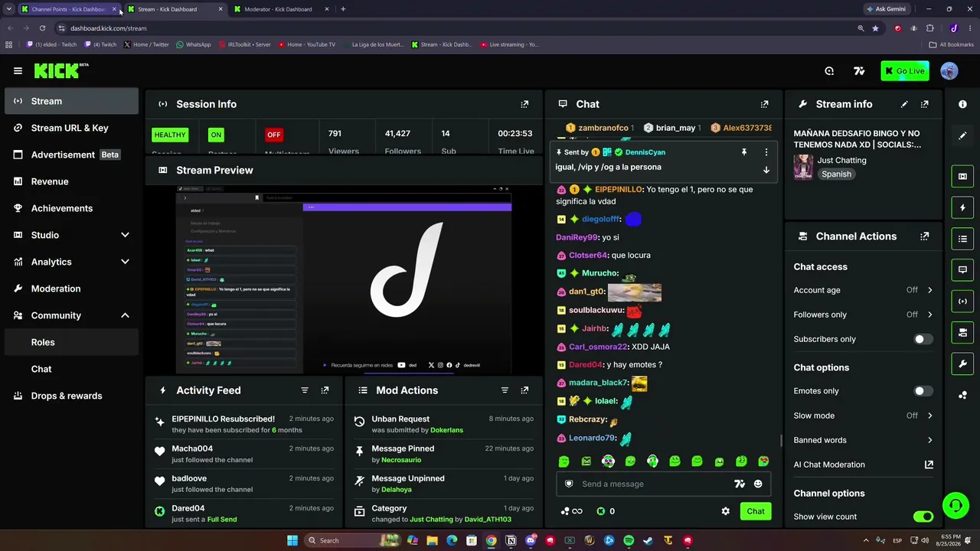Screen dimensions: 980x551
Task: Click the Windows Start button
Action: pos(292,540)
